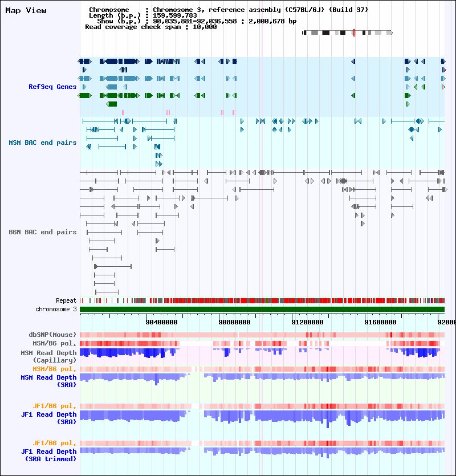Click the red position marker on chromosome ideogram

[x=354, y=33]
